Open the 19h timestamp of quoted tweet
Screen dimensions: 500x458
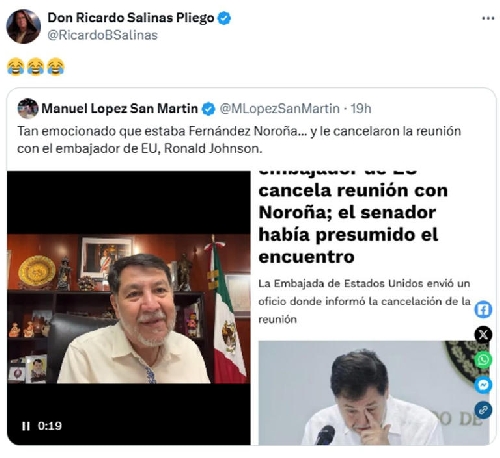coord(361,109)
